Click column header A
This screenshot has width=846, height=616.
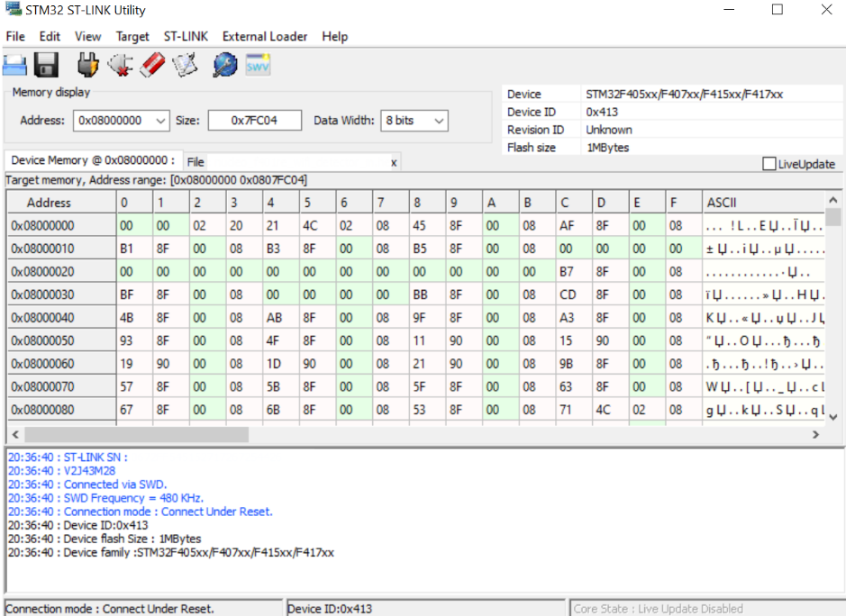tap(501, 203)
